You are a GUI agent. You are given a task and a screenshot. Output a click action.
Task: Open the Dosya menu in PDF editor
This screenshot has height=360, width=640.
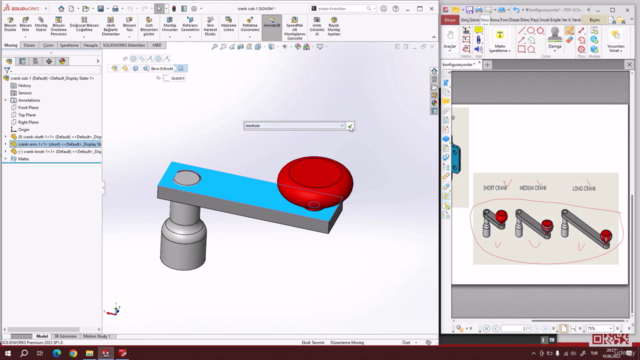click(450, 20)
